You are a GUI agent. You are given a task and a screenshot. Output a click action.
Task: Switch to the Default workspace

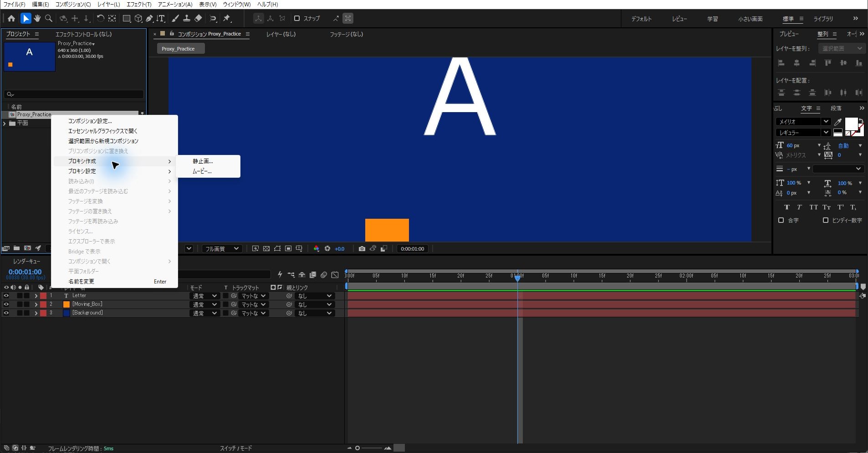pos(641,19)
